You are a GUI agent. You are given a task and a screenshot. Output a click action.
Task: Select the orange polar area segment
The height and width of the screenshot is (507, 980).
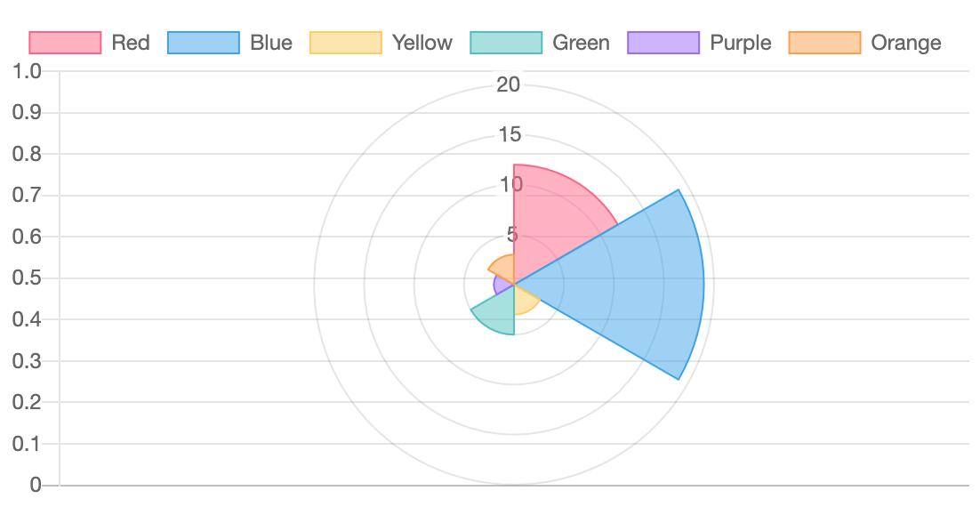504,269
